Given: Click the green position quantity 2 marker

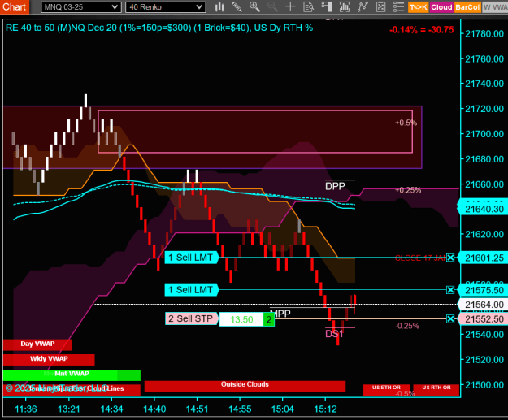Looking at the screenshot, I should [269, 319].
